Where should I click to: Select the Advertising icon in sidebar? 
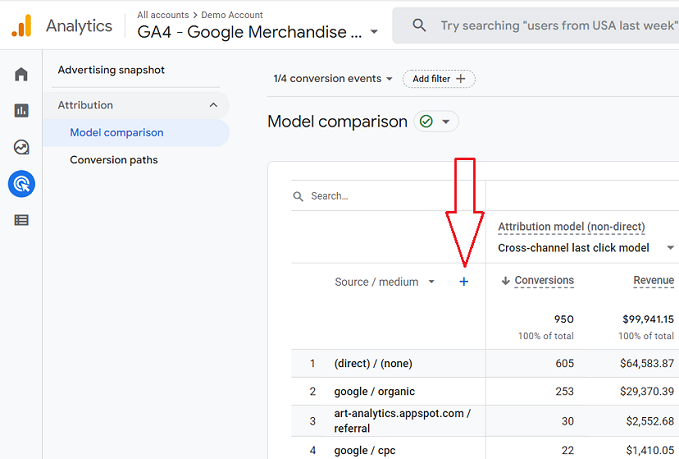coord(21,184)
